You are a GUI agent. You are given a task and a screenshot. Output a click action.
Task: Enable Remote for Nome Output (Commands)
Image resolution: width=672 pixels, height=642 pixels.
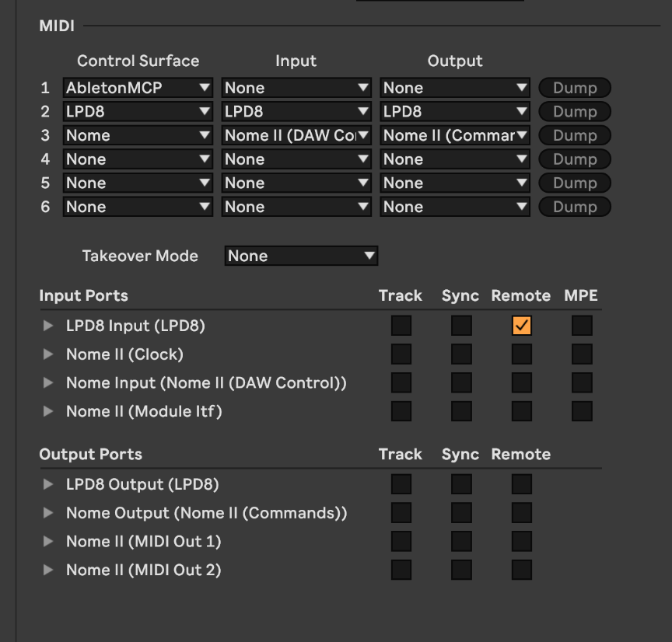pos(521,513)
